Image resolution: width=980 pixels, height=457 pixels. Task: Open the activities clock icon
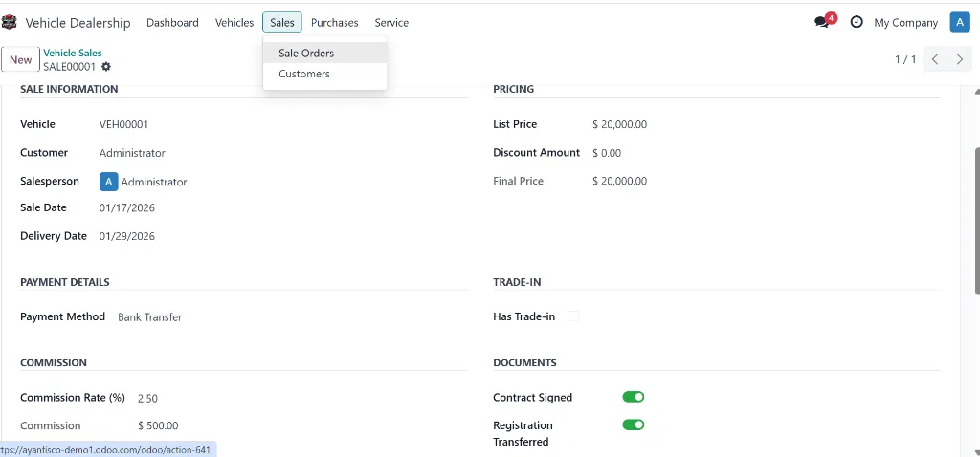(857, 22)
